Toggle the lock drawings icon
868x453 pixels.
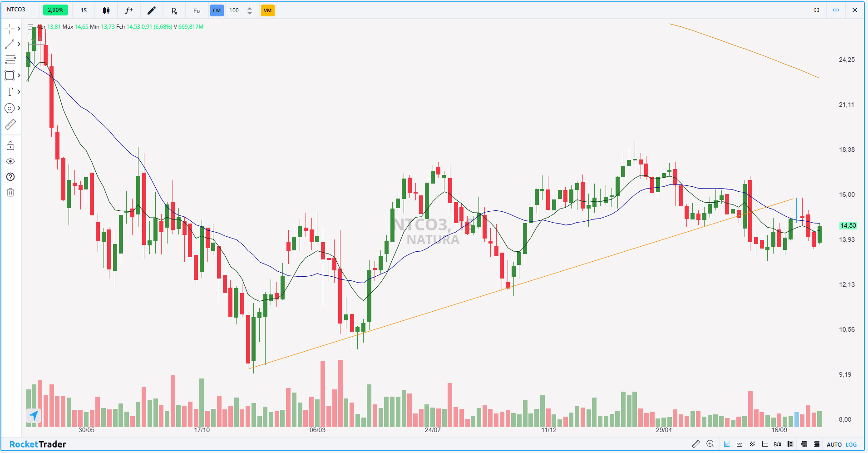pyautogui.click(x=10, y=146)
